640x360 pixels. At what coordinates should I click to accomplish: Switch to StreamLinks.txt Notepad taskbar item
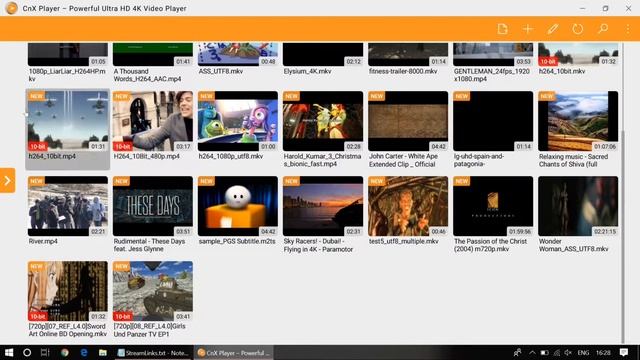[153, 352]
